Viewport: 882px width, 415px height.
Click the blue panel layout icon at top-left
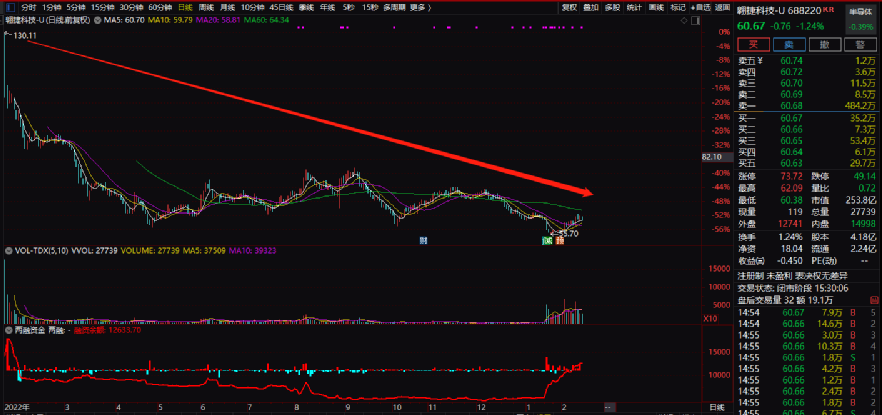point(9,6)
